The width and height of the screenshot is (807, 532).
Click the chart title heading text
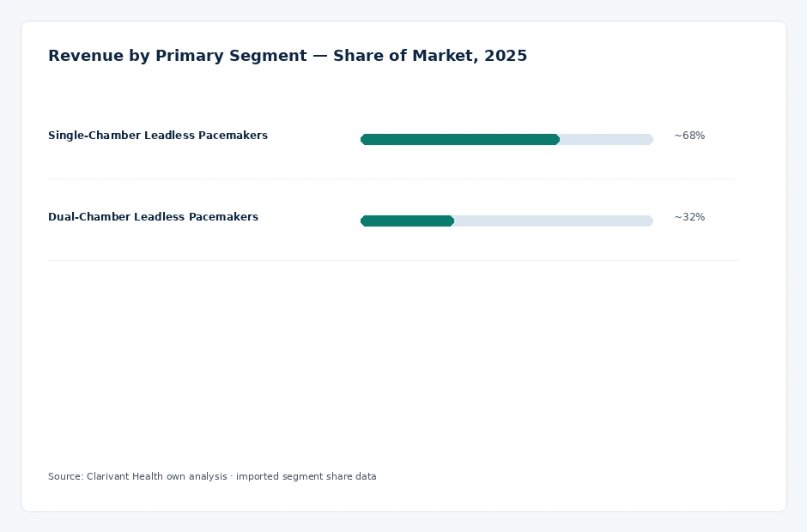click(x=288, y=56)
